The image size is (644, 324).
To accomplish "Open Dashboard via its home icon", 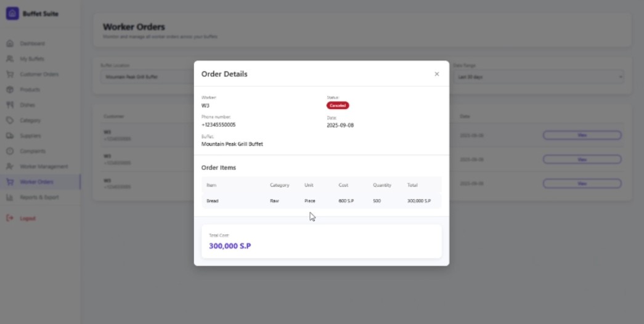I will pos(10,44).
